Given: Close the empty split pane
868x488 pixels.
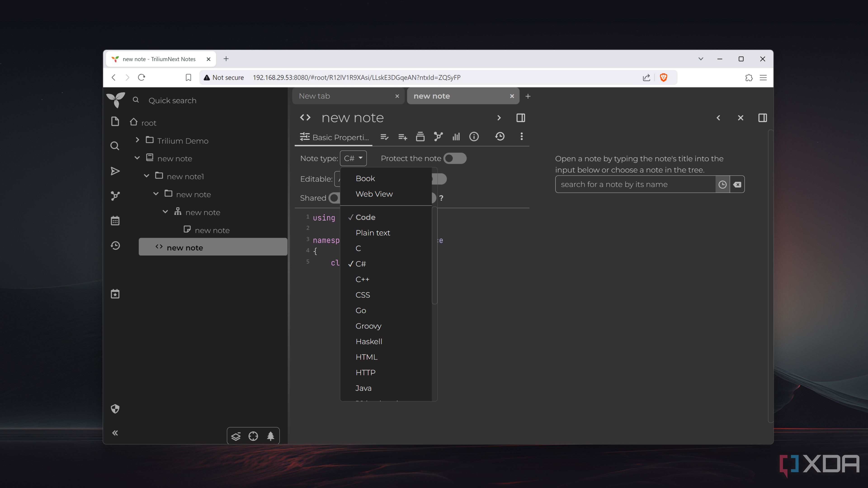Looking at the screenshot, I should click(740, 118).
